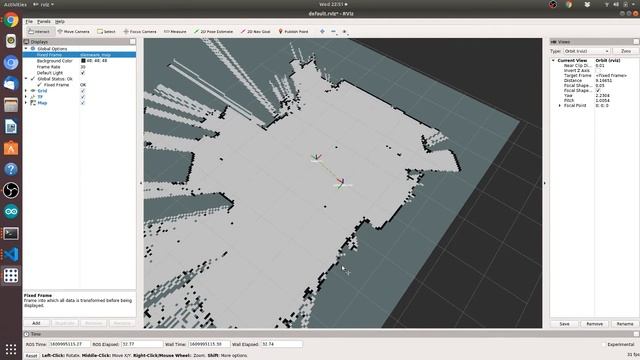The image size is (640, 360).
Task: Click the Wall Elapsed field
Action: tap(282, 344)
